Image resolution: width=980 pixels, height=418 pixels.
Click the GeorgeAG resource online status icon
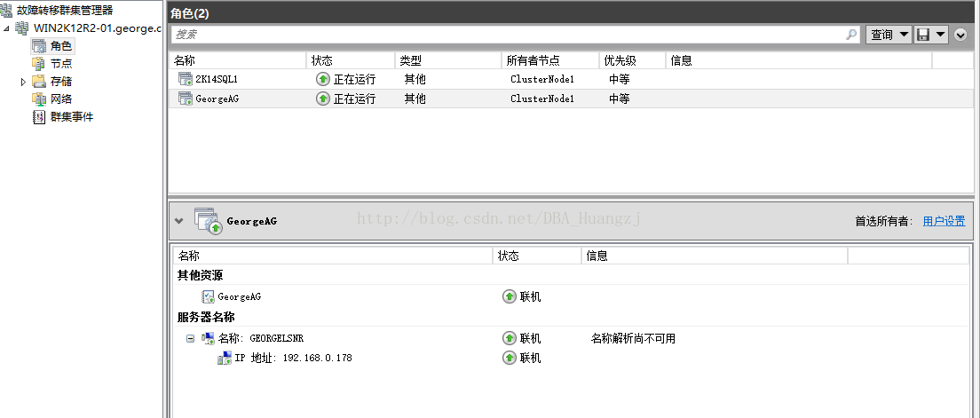pos(510,296)
